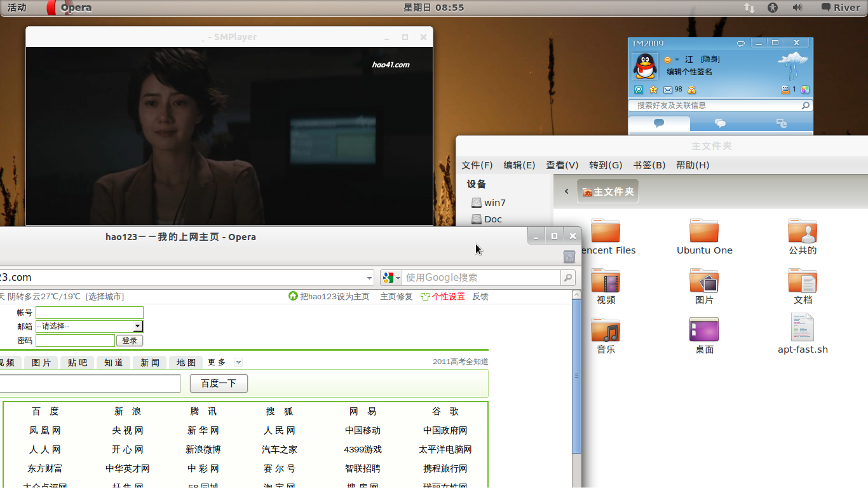Viewport: 868px width, 488px height.
Task: Open the QQ penguin avatar in TM2009
Action: 645,66
